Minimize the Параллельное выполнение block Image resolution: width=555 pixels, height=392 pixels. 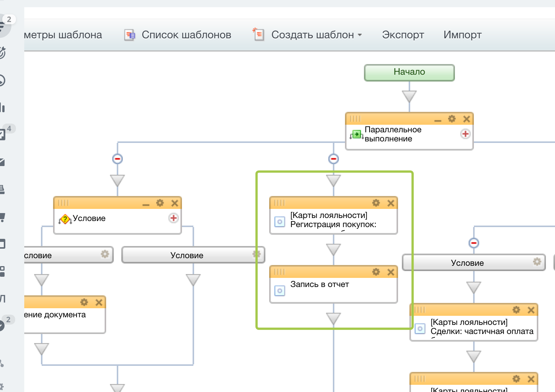click(438, 120)
